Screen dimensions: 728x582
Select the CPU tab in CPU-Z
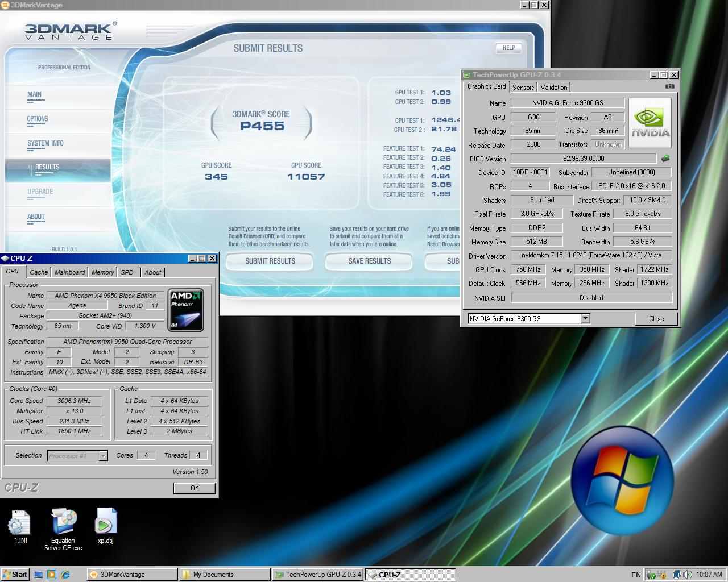13,271
